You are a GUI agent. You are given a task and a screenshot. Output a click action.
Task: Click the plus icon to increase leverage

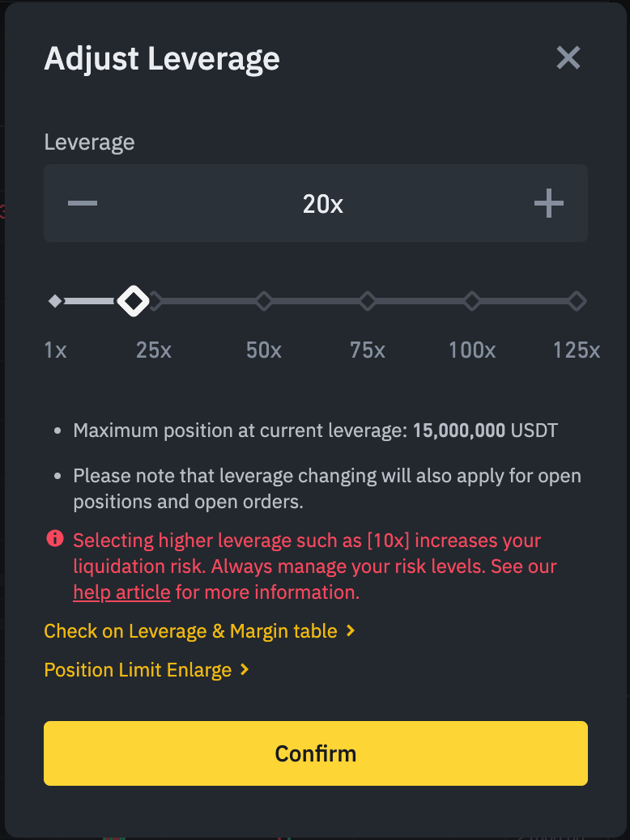(x=548, y=203)
